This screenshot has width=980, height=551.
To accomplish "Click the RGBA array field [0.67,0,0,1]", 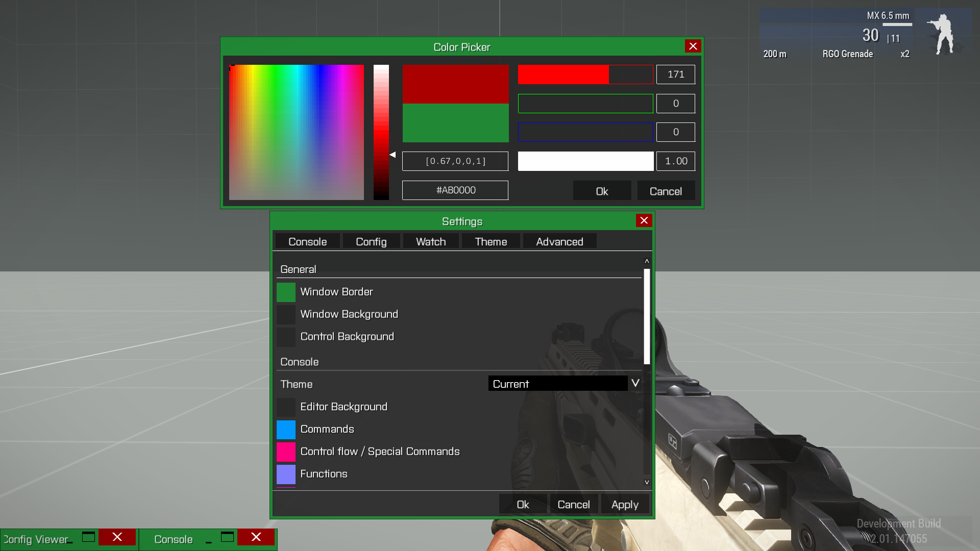I will click(455, 161).
